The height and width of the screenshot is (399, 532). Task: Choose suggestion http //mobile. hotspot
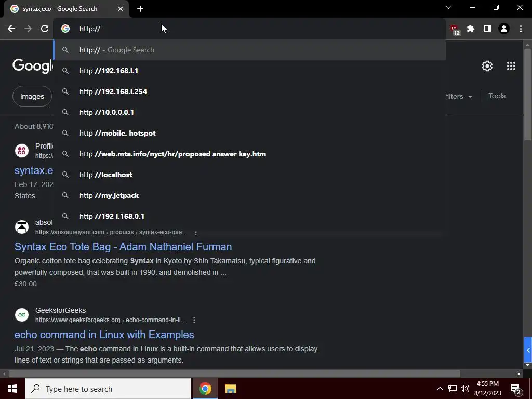[x=249, y=133]
